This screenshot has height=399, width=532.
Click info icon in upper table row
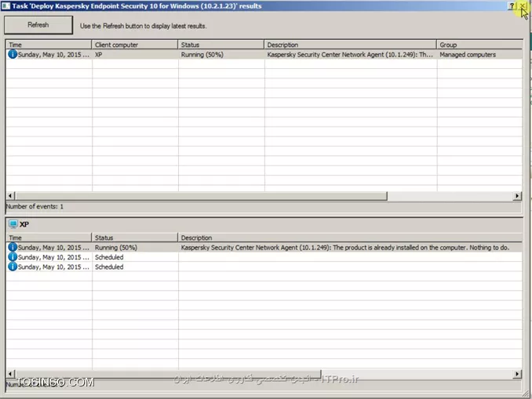click(x=13, y=54)
